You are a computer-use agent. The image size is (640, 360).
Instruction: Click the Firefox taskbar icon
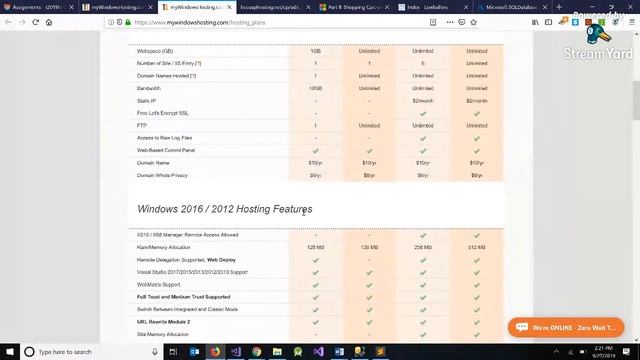(x=215, y=352)
